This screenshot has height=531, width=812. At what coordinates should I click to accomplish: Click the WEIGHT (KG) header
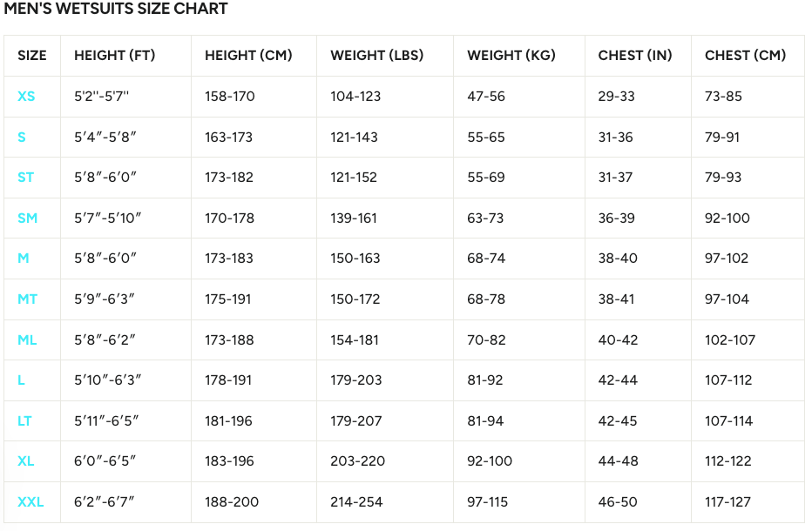(x=511, y=56)
